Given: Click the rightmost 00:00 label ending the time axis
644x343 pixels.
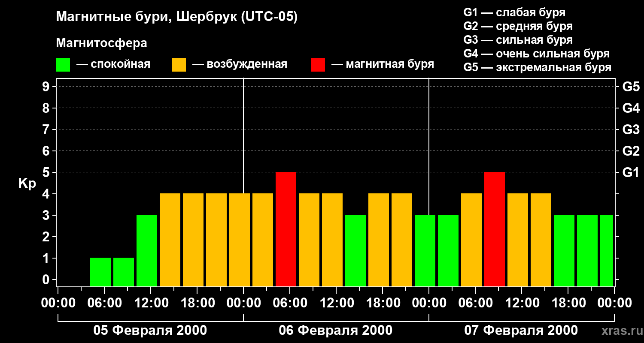Looking at the screenshot, I should click(x=614, y=303).
